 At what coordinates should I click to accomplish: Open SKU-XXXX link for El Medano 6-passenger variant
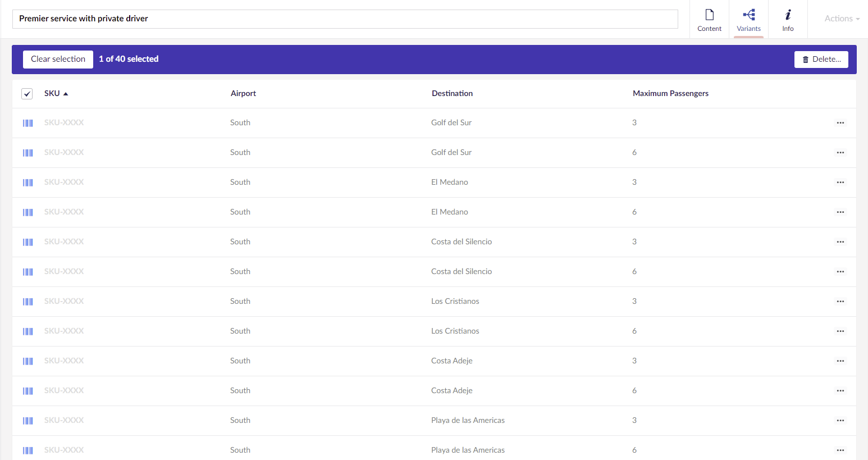pyautogui.click(x=64, y=212)
